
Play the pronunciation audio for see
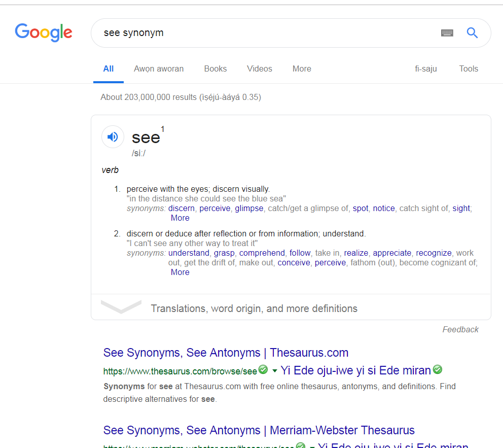coord(113,137)
